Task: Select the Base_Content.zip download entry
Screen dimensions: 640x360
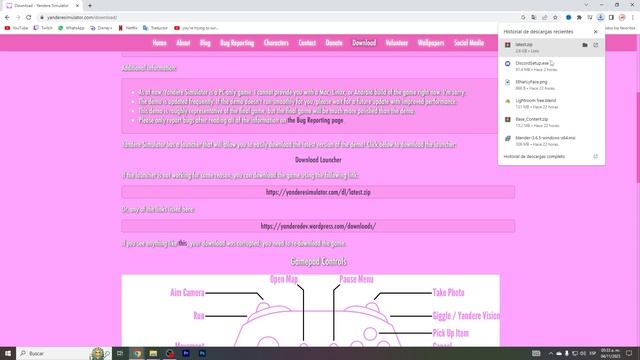Action: [551, 122]
